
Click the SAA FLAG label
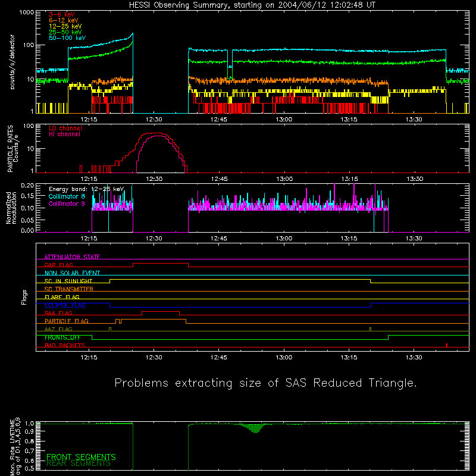tap(58, 313)
